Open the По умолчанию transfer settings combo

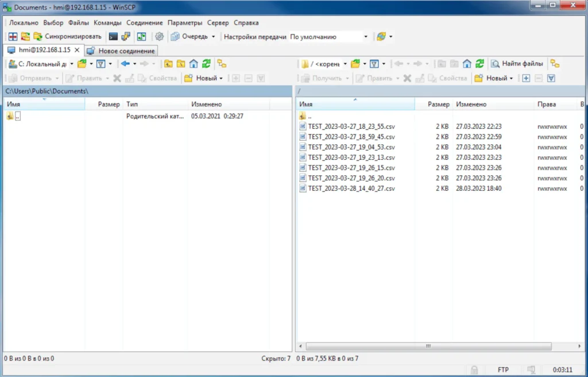pyautogui.click(x=329, y=37)
